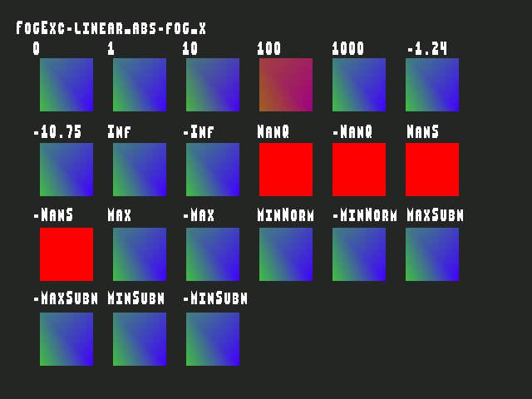
Task: Click the -10.75 label text
Action: (x=57, y=131)
